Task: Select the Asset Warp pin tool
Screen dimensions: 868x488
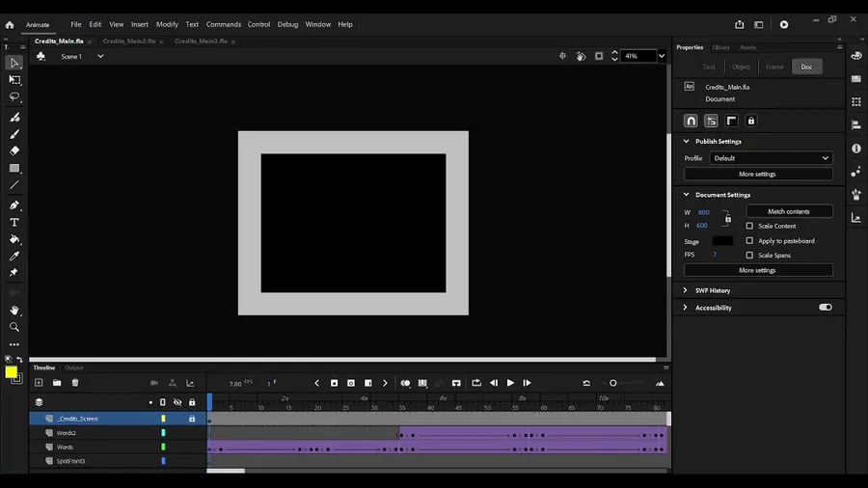Action: [14, 272]
